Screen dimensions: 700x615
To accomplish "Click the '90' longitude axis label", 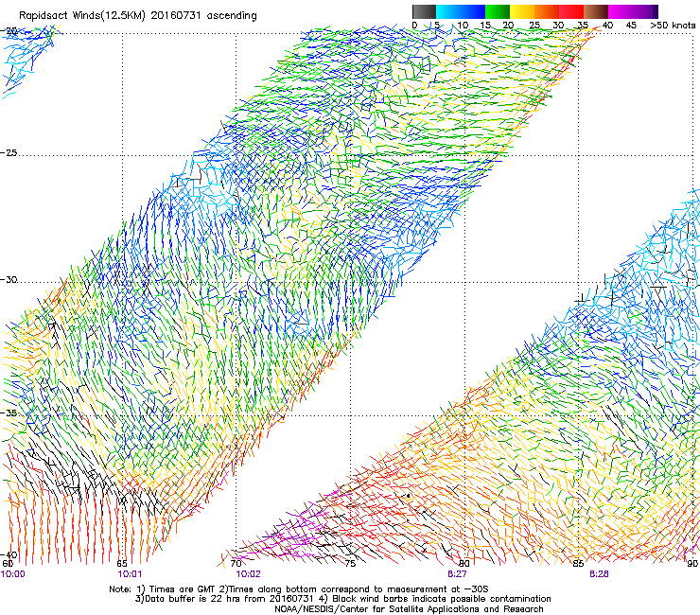I will pos(692,564).
